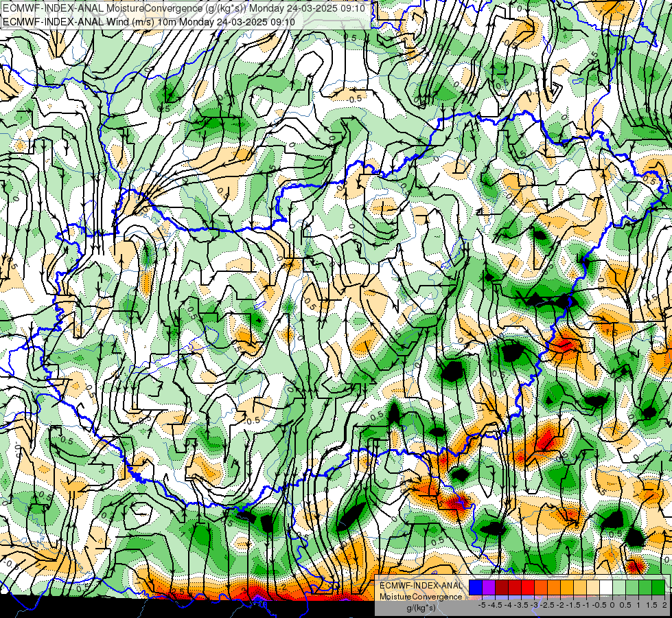Click dark green legend swatch for 1.5 to 2
This screenshot has width=672, height=618.
(x=658, y=587)
